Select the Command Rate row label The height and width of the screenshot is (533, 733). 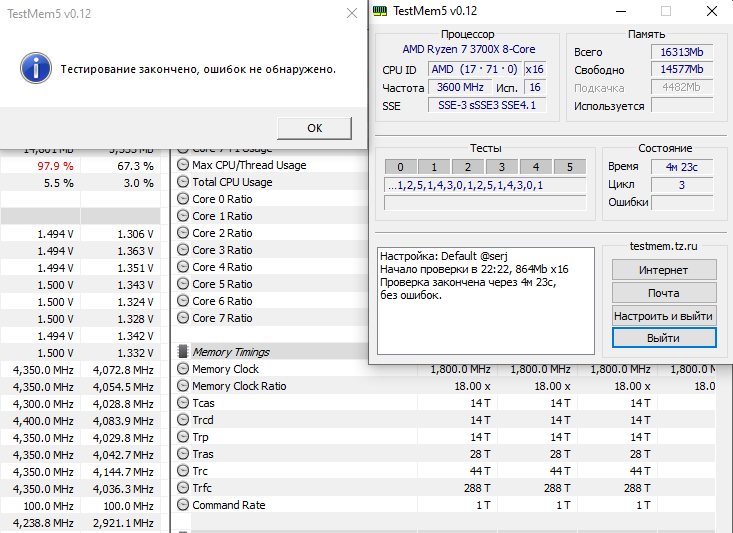pos(229,505)
